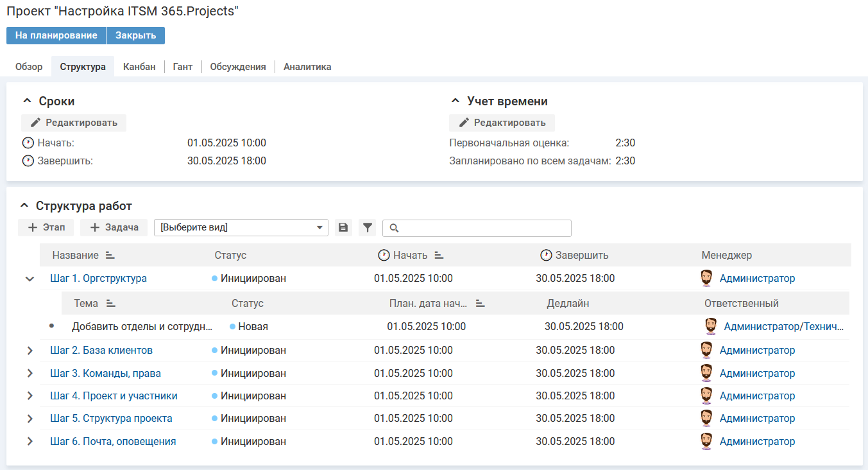Click sort icon next to План. дата начала

[480, 304]
